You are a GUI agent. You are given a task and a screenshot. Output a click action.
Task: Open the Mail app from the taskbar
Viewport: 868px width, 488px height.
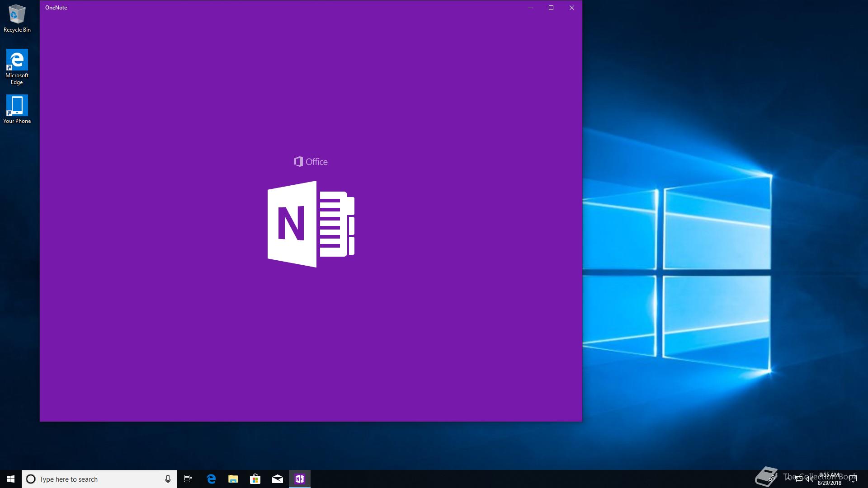(x=278, y=479)
